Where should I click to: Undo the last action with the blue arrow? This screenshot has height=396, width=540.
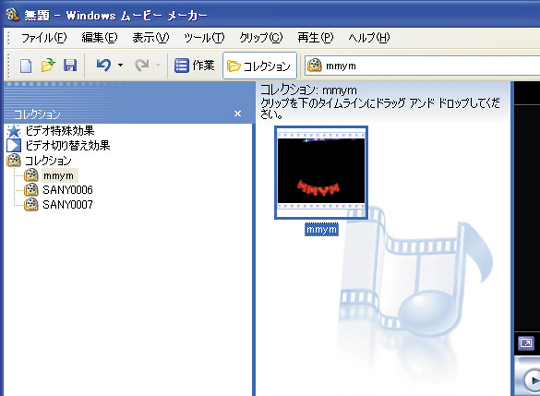click(x=104, y=65)
